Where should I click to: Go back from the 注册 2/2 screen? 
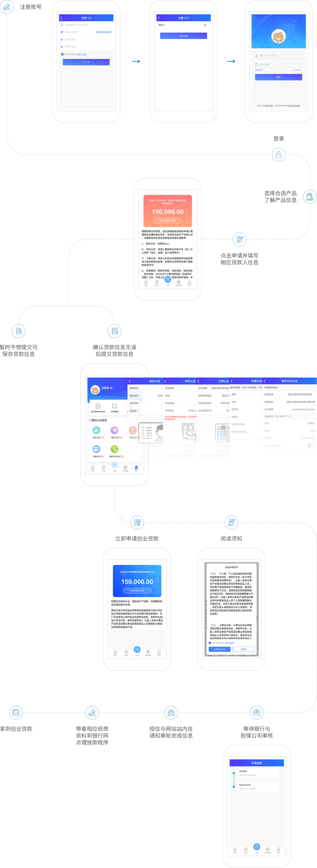pos(158,18)
